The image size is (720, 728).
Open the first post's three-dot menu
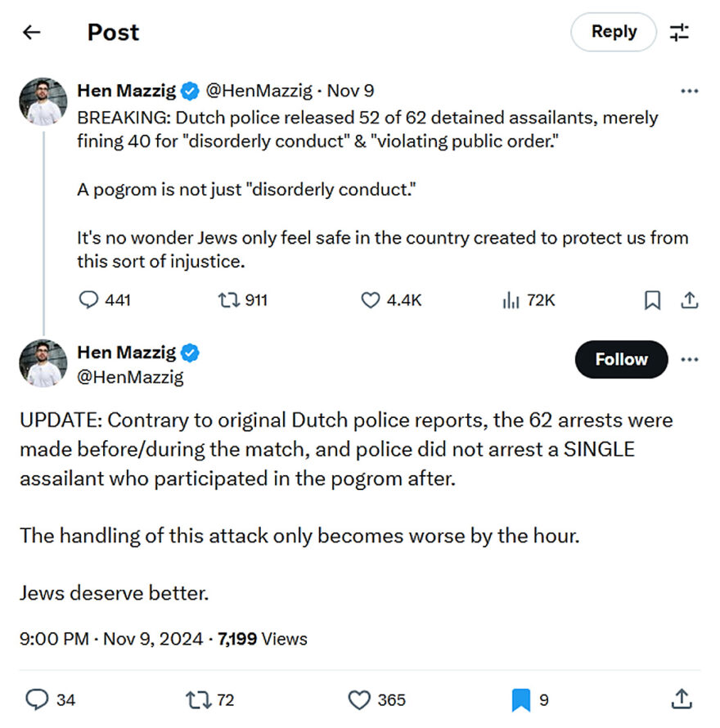[x=690, y=91]
